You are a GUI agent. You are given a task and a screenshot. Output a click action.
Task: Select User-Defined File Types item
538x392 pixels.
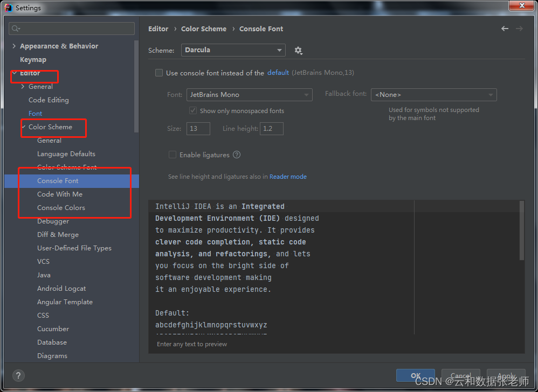(x=74, y=248)
